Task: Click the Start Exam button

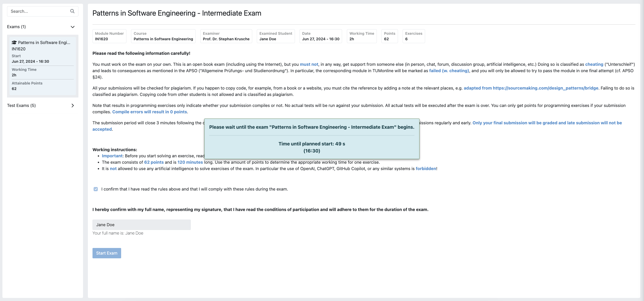Action: click(107, 253)
